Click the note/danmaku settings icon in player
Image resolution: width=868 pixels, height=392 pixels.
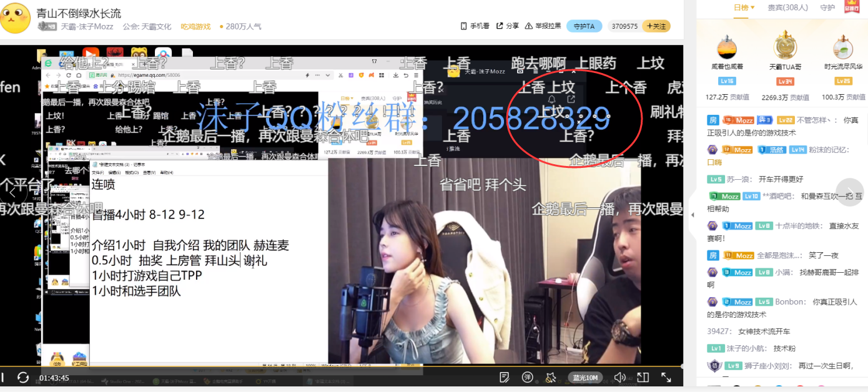tap(505, 377)
